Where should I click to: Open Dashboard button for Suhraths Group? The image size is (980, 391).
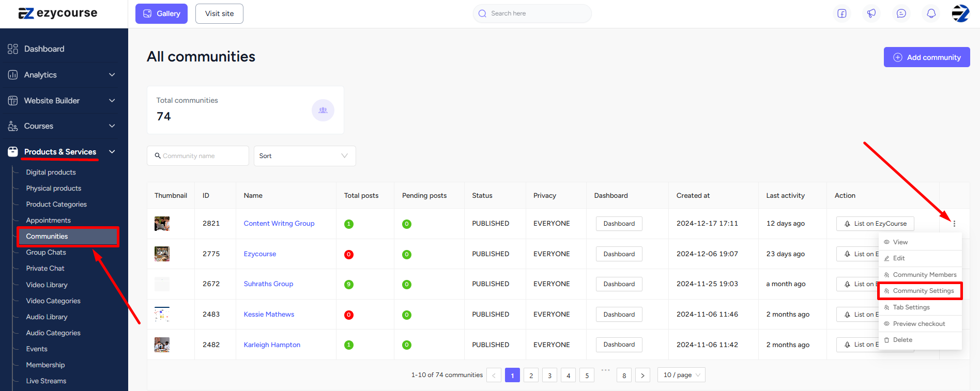click(x=619, y=284)
